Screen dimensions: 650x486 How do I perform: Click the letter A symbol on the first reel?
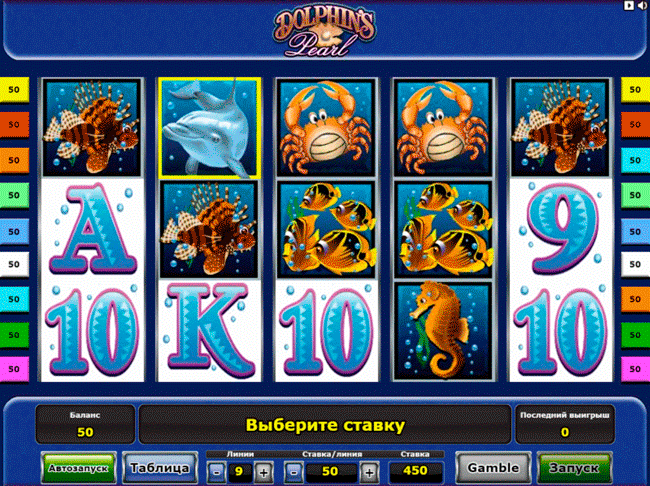point(93,229)
